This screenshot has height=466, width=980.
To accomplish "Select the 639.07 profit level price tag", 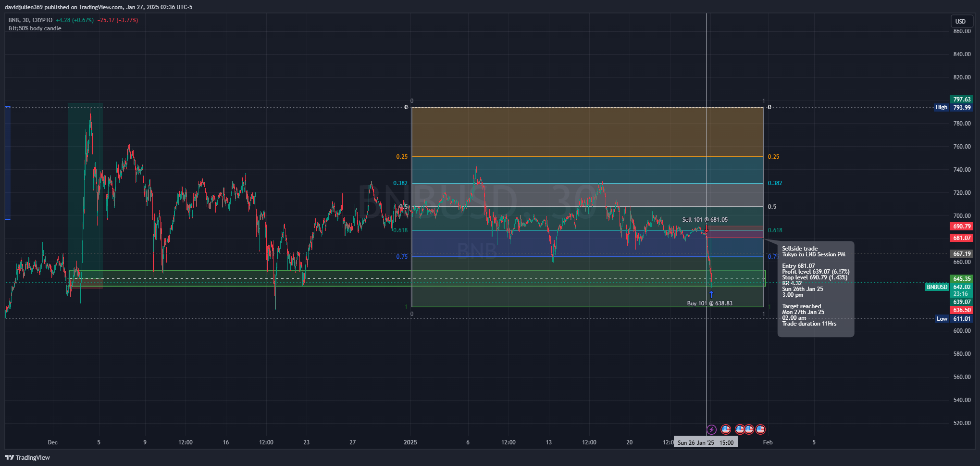I will coord(962,302).
